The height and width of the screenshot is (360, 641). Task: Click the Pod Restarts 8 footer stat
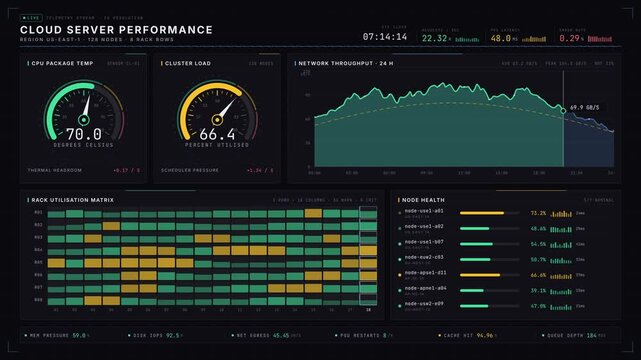tap(364, 335)
